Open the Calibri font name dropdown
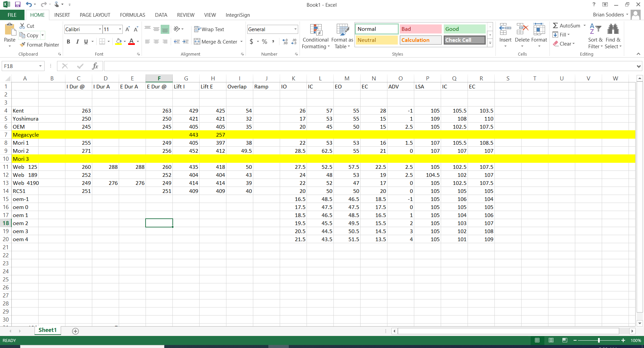Image resolution: width=644 pixels, height=348 pixels. [100, 29]
